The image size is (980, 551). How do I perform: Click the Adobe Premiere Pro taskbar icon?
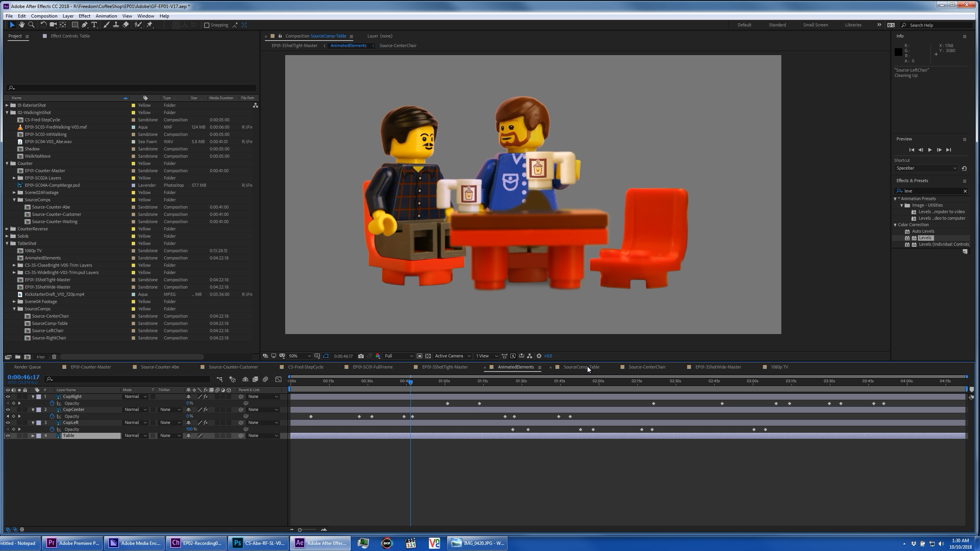click(73, 543)
